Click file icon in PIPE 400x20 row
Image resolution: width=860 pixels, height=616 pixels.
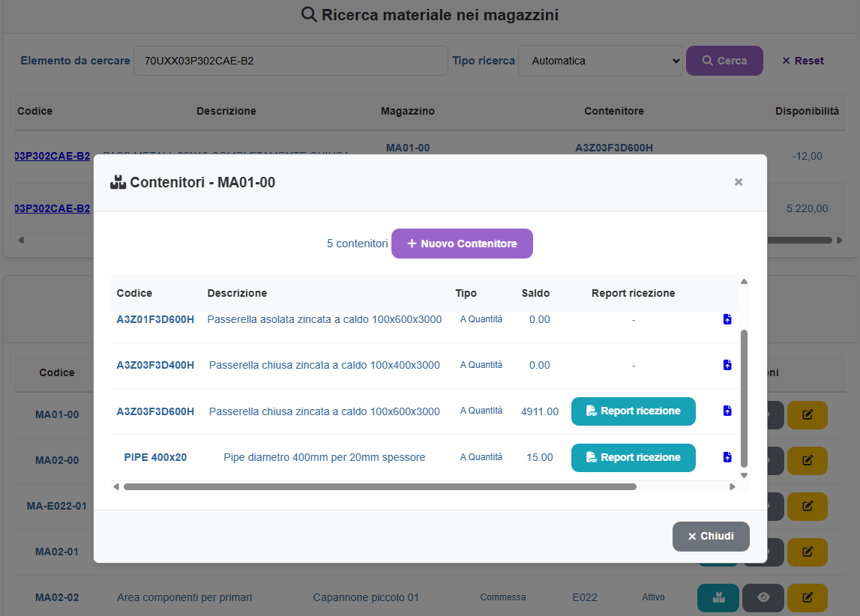point(727,457)
